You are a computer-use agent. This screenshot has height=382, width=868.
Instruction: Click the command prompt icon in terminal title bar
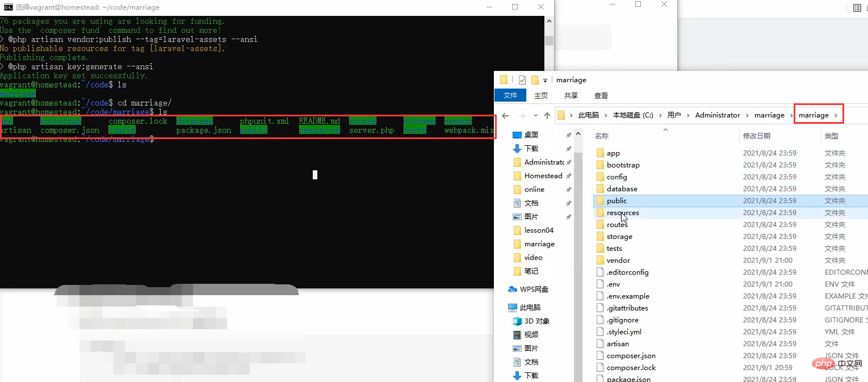(7, 7)
